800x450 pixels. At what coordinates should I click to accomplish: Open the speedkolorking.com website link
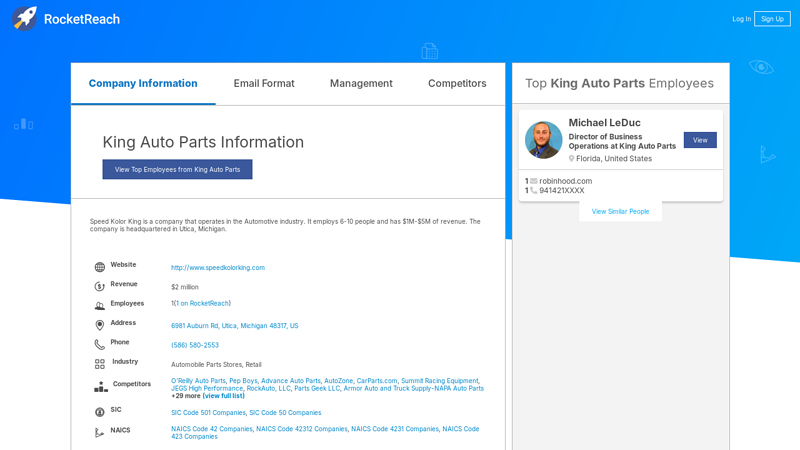pyautogui.click(x=218, y=267)
